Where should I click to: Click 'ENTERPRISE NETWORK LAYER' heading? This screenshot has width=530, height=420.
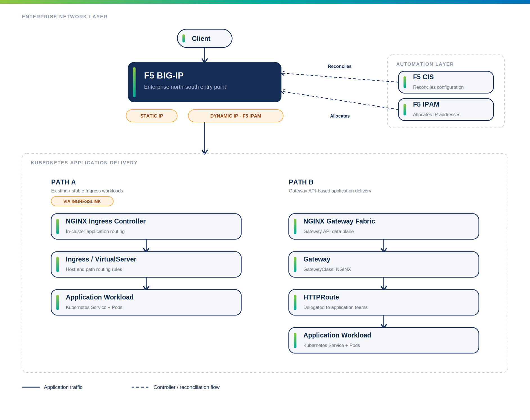[x=65, y=17]
